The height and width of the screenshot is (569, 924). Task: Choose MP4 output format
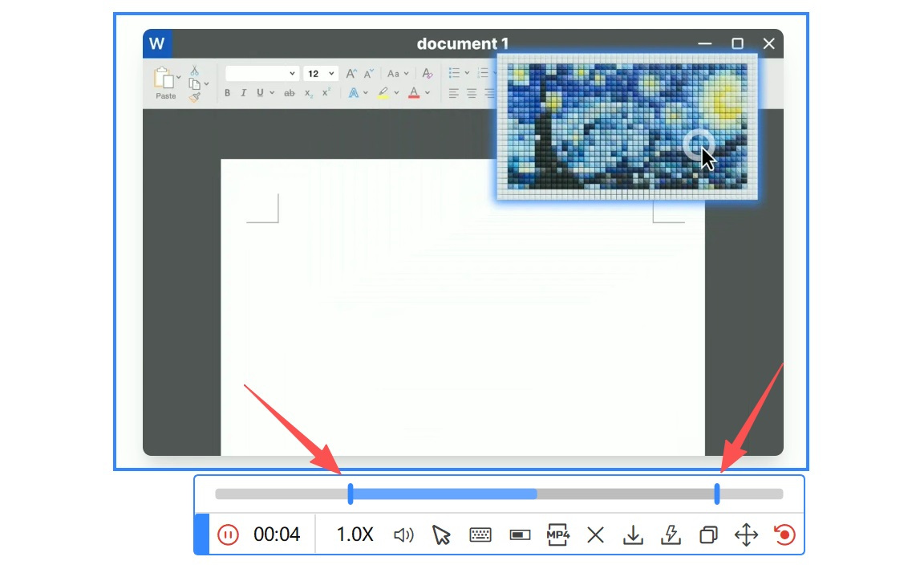click(x=557, y=534)
